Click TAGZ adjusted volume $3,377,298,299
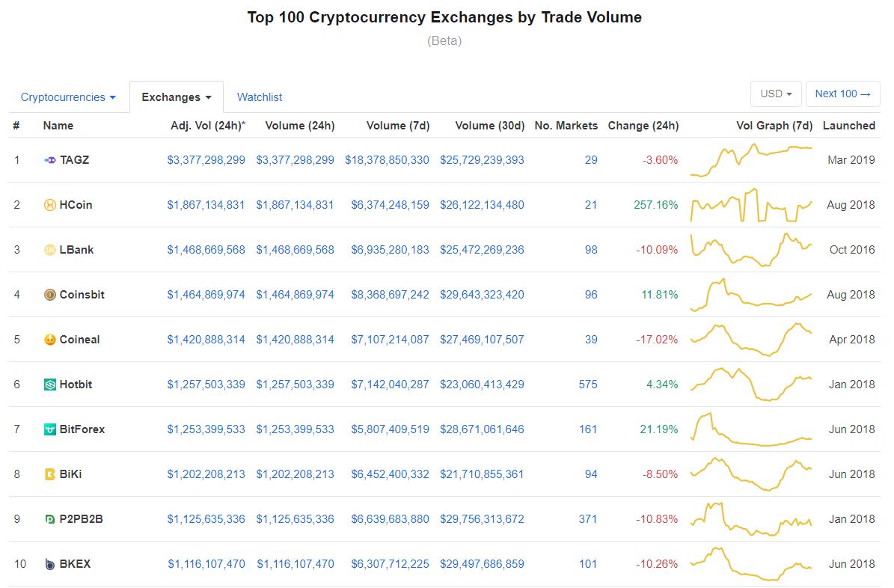 point(206,160)
